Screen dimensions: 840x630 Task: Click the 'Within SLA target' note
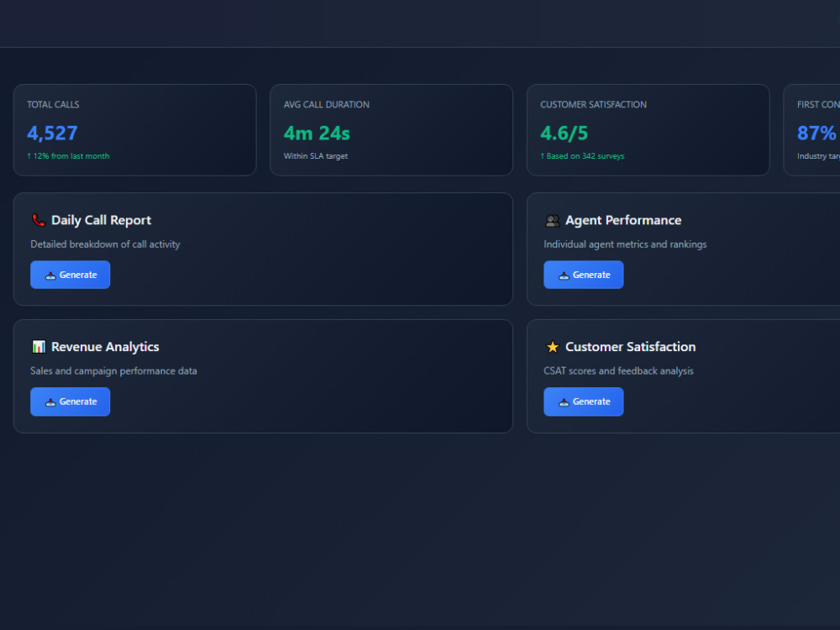(x=316, y=156)
